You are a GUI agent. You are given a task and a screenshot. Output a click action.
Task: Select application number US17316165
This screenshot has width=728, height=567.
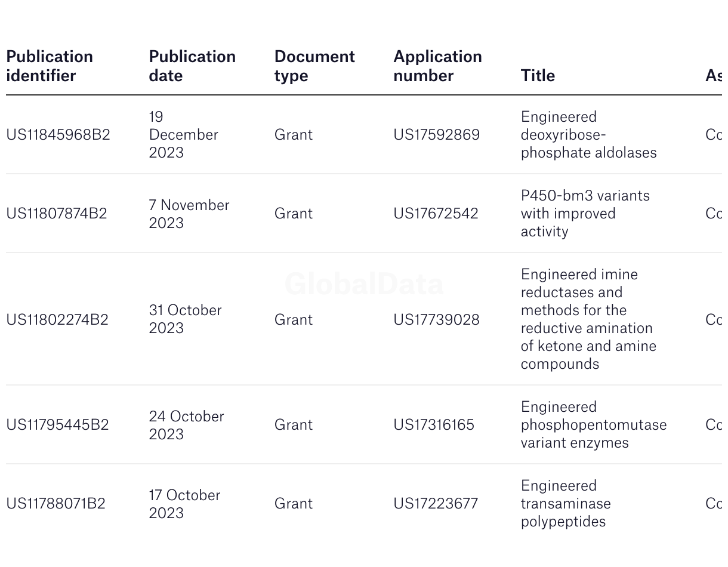click(434, 424)
